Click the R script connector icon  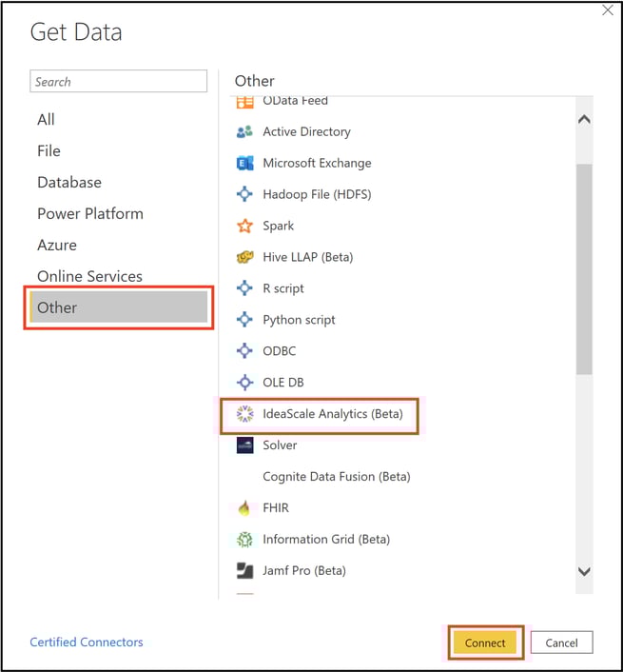(244, 288)
